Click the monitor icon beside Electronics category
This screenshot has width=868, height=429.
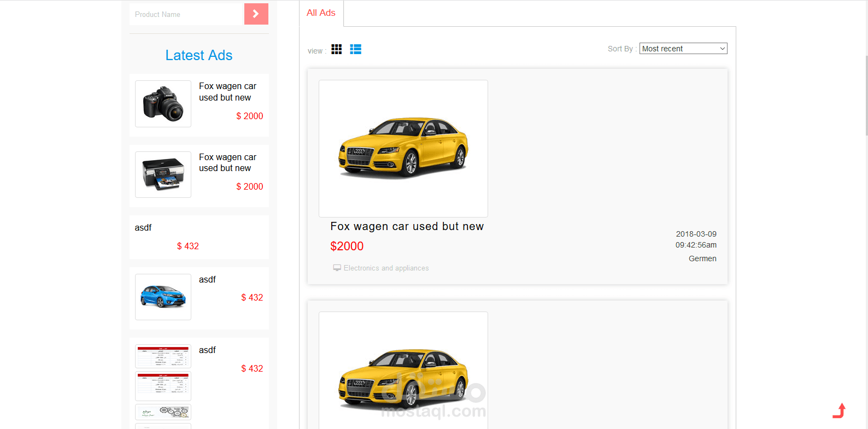click(337, 268)
